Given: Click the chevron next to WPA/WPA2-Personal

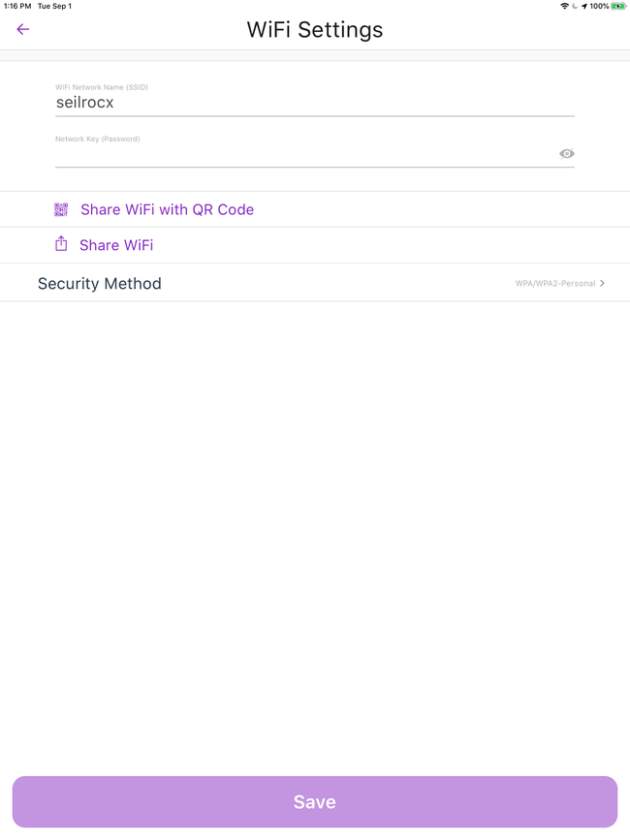Looking at the screenshot, I should click(602, 283).
